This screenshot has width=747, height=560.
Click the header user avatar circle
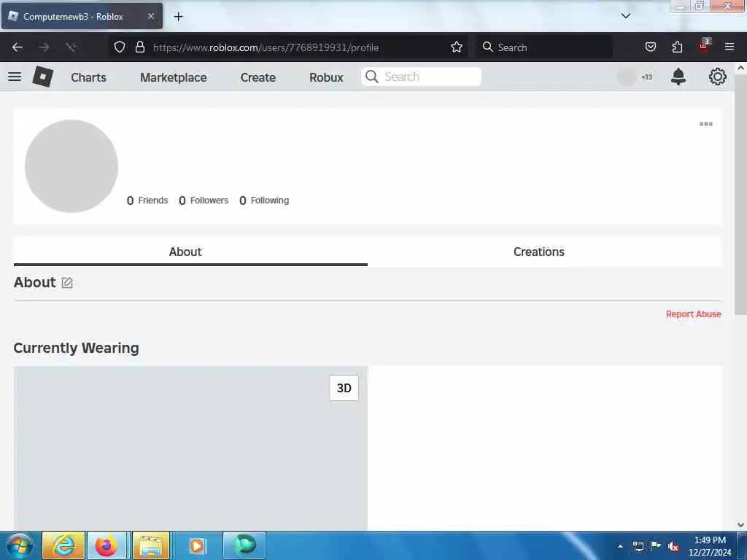627,77
